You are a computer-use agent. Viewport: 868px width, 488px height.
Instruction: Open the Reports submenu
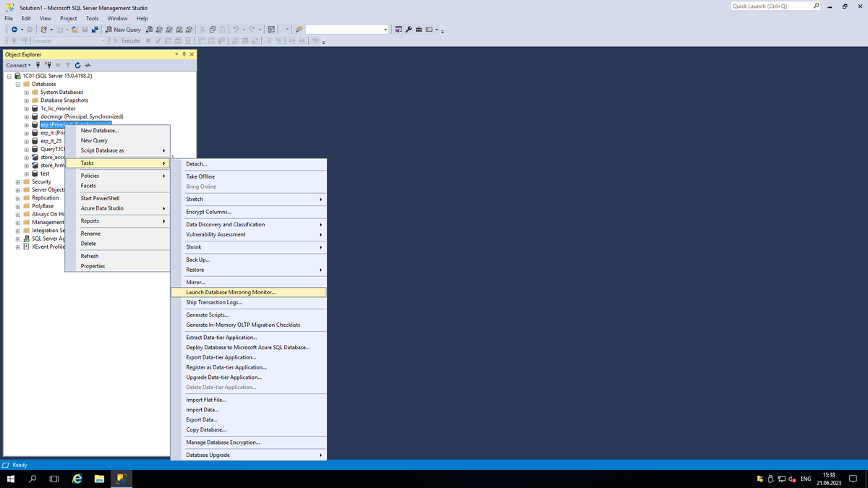117,221
